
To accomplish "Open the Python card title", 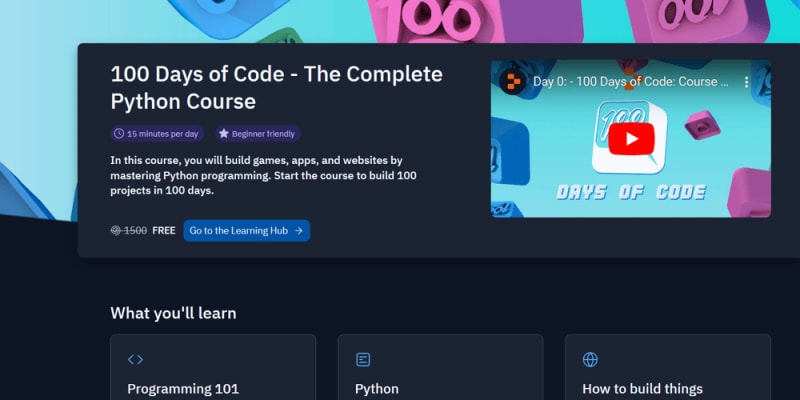I will click(x=377, y=389).
